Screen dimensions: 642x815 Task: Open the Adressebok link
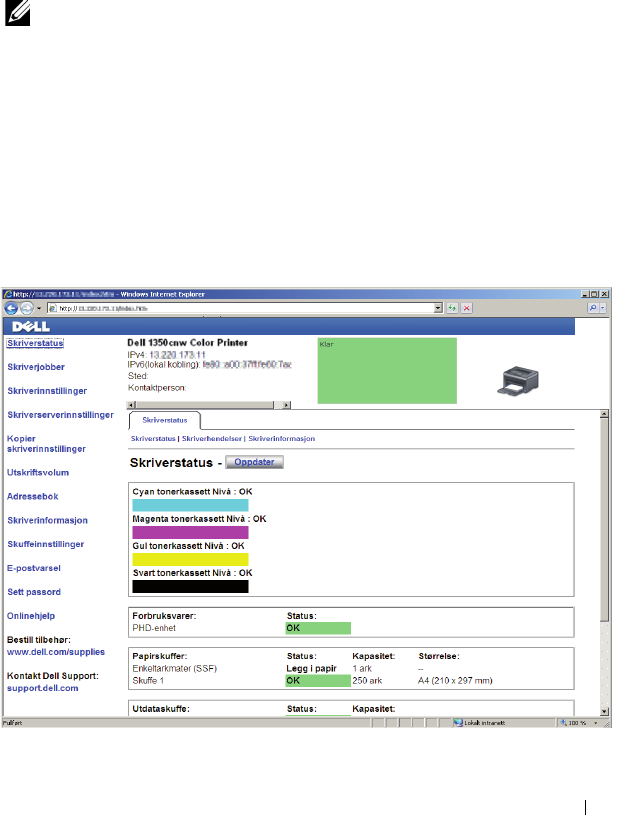coord(32,496)
